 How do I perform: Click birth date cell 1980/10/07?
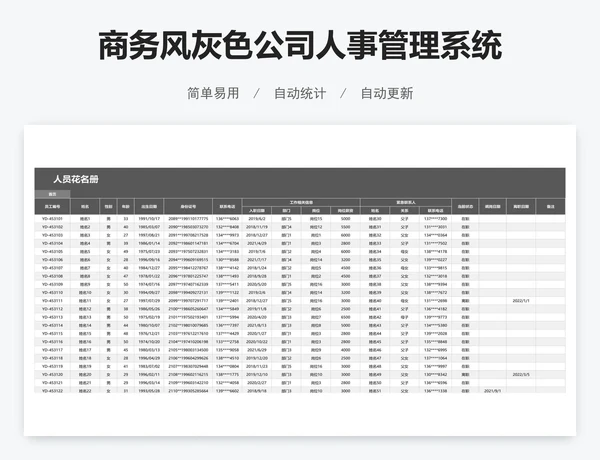149,326
